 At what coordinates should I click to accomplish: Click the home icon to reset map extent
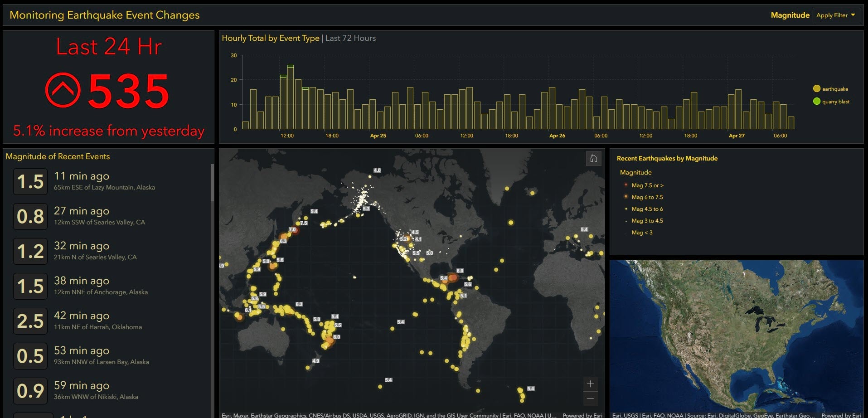pyautogui.click(x=593, y=159)
